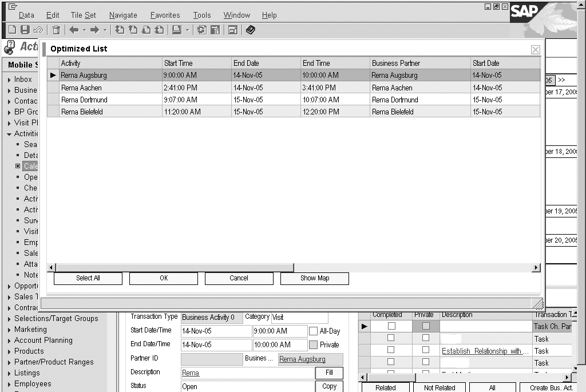Open the Favorites menu

165,15
